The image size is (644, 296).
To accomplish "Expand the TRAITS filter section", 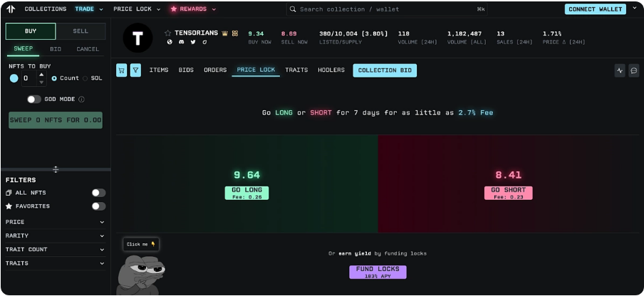I will [56, 263].
